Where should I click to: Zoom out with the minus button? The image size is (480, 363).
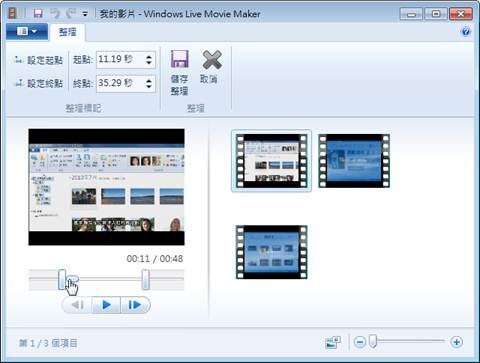[360, 342]
